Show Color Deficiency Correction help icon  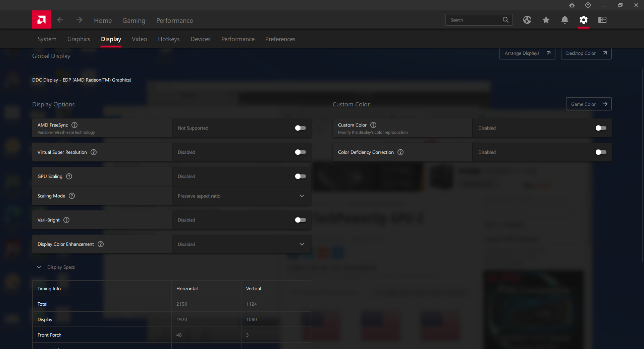tap(400, 152)
